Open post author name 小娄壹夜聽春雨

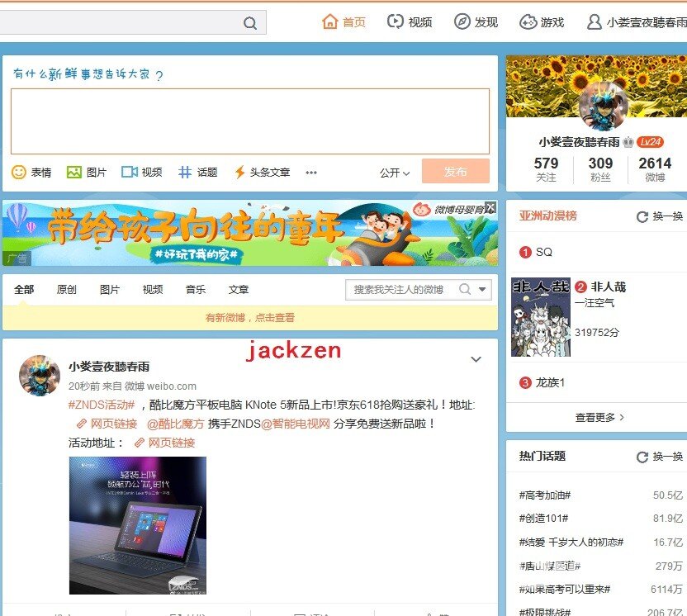109,367
